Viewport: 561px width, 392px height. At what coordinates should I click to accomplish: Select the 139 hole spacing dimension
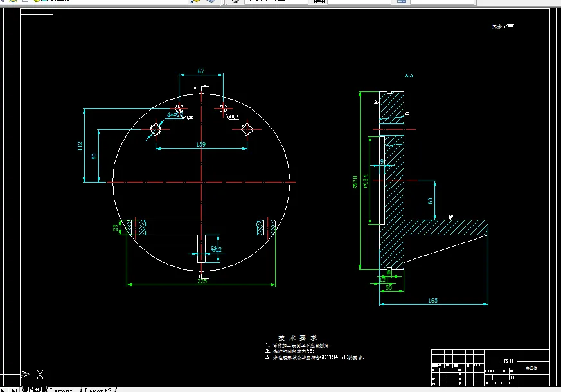(x=200, y=144)
